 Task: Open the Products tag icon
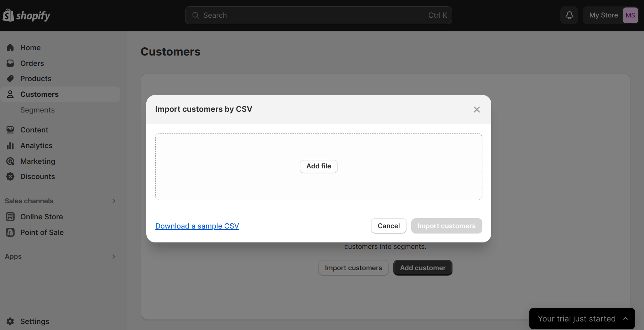[10, 78]
